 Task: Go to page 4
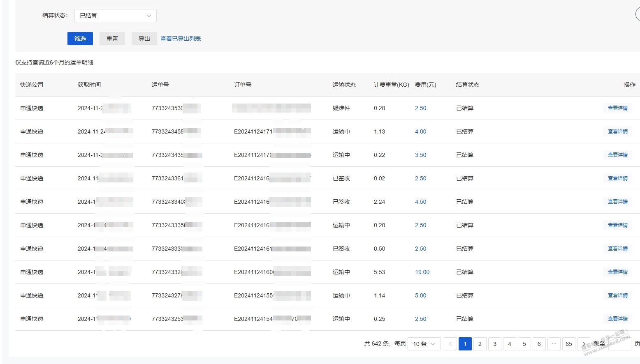(x=510, y=344)
